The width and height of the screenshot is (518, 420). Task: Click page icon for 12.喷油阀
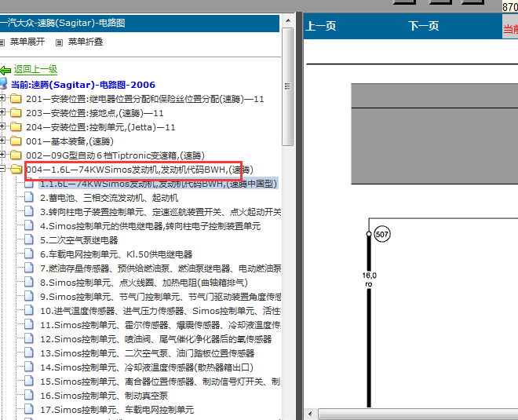[29, 339]
